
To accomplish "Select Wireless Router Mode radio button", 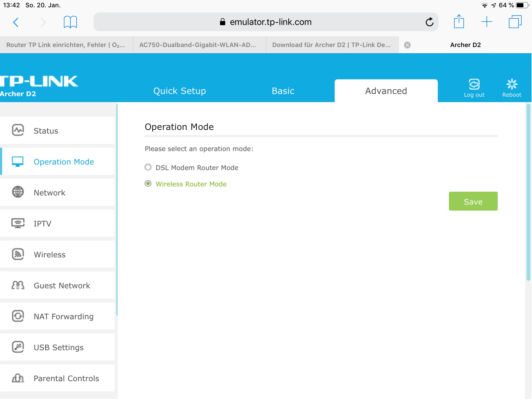I will click(148, 184).
